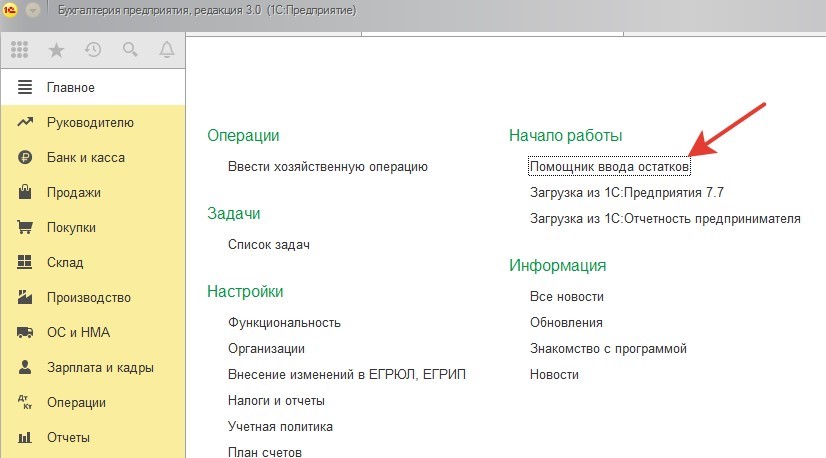Viewport: 826px width, 458px height.
Task: Click the cart icon for Покупки
Action: pyautogui.click(x=25, y=227)
